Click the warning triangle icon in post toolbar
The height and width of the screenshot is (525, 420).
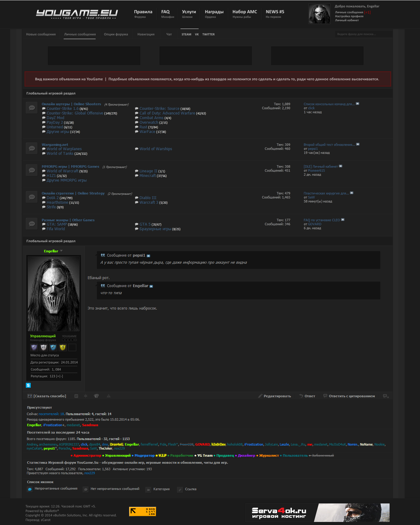pos(109,396)
